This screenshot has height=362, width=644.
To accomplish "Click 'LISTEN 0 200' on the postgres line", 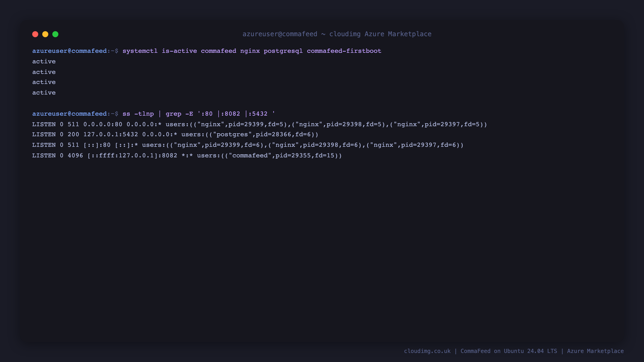I will coord(55,134).
